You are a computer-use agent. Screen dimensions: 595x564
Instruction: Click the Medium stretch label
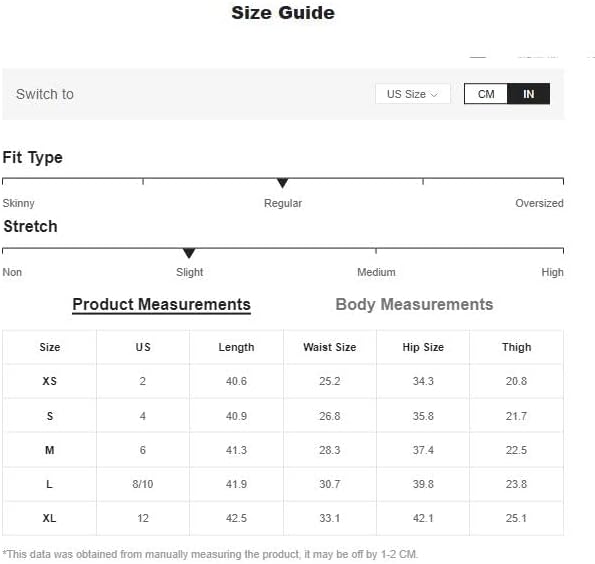pos(376,272)
